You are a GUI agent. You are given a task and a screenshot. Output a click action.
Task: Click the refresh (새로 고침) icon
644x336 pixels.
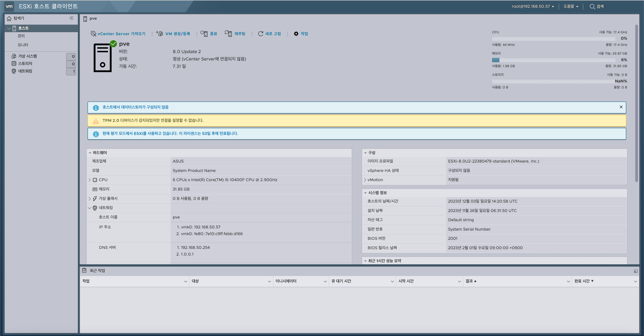point(260,34)
